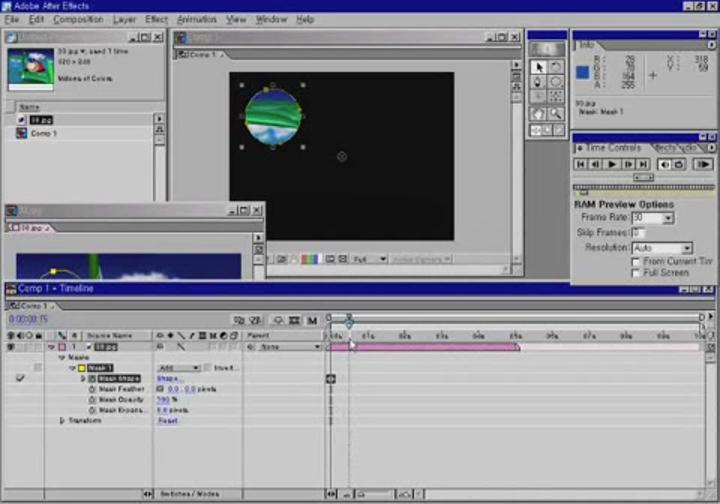The height and width of the screenshot is (504, 720).
Task: Step back one frame in Time Controls
Action: 596,164
